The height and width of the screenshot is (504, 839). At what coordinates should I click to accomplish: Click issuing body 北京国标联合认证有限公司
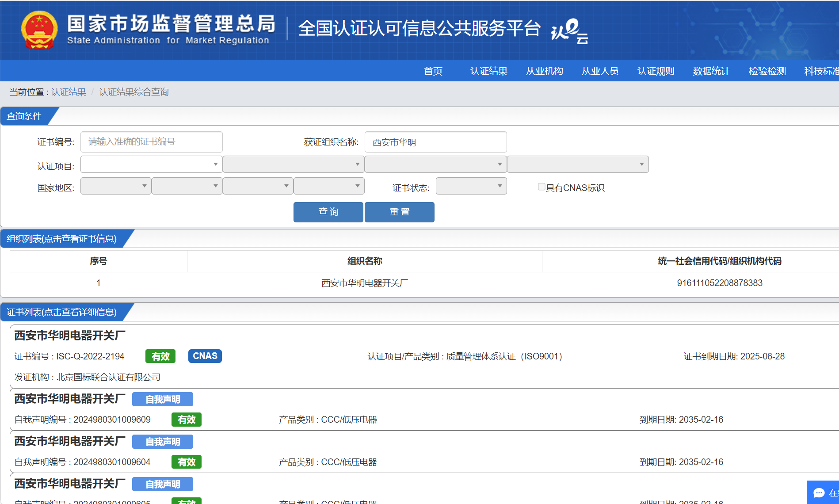pos(108,377)
